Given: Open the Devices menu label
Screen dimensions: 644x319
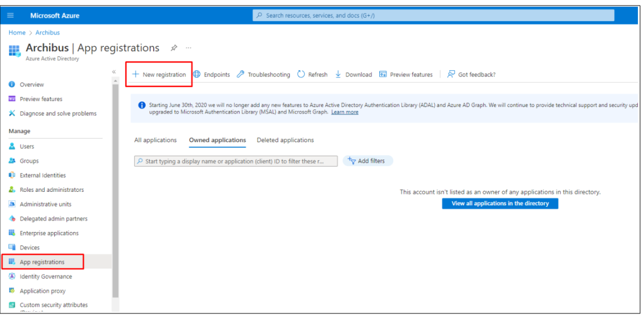Looking at the screenshot, I should pos(30,247).
